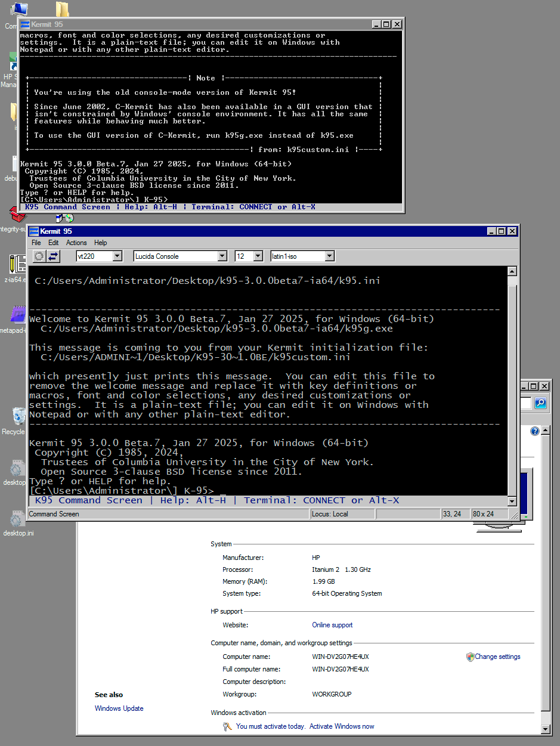Click scroll-down arrow of System window scrollbar
This screenshot has height=746, width=560.
[x=544, y=729]
